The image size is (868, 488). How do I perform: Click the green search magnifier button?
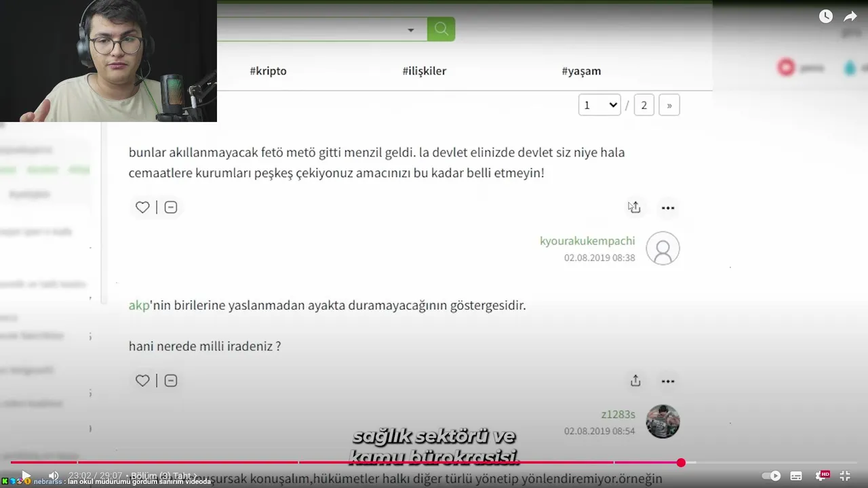click(441, 29)
